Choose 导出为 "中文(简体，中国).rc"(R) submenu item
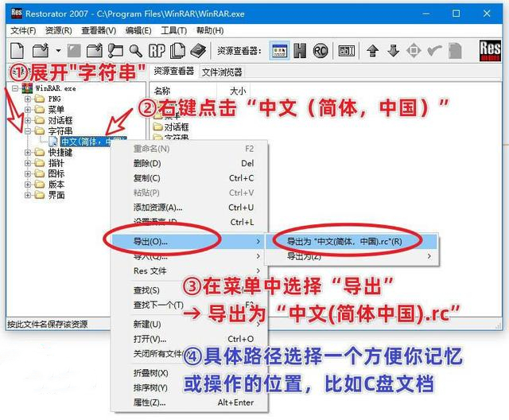The height and width of the screenshot is (420, 509). pyautogui.click(x=352, y=241)
